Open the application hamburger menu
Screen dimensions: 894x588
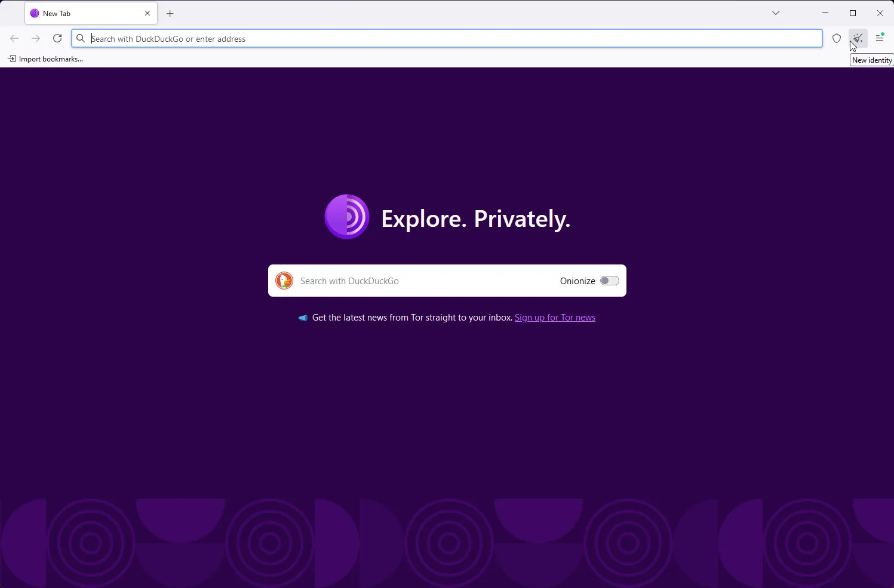click(x=880, y=38)
